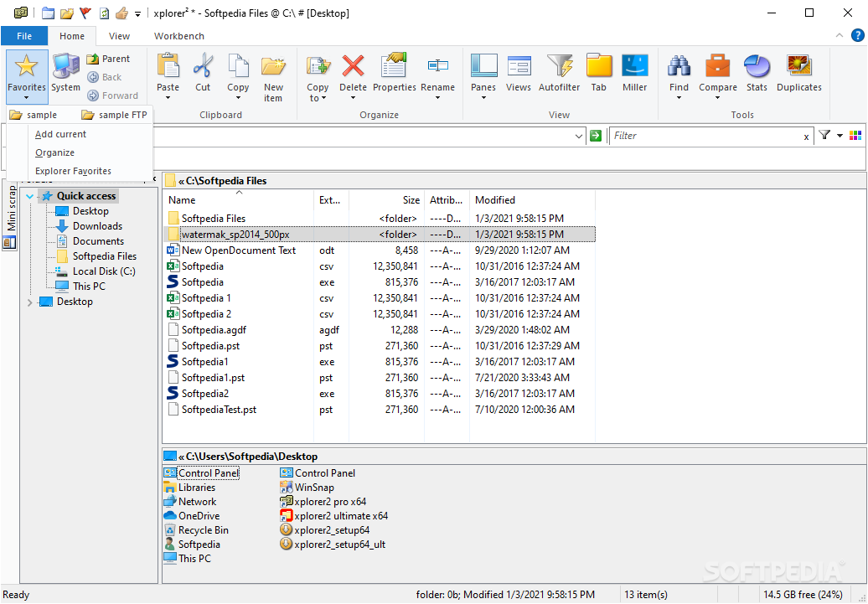The image size is (868, 604).
Task: Choose Organize from Favorites menu
Action: tap(54, 152)
